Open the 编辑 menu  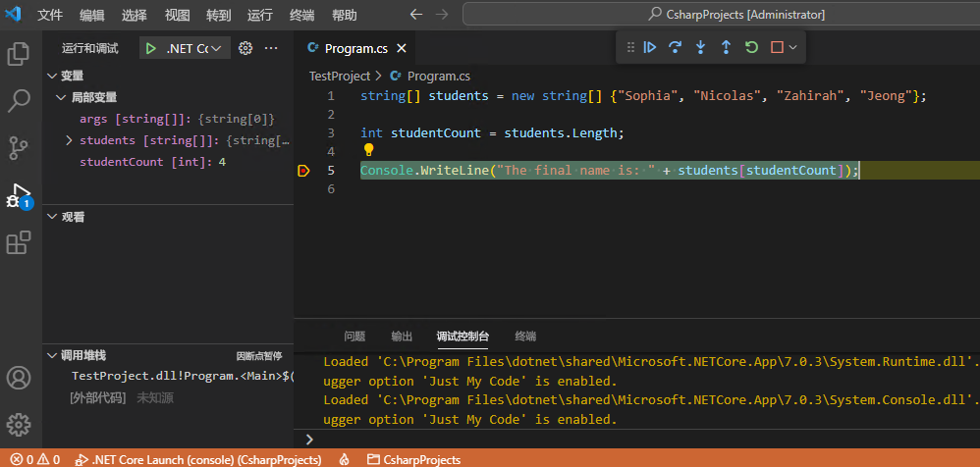pos(92,15)
